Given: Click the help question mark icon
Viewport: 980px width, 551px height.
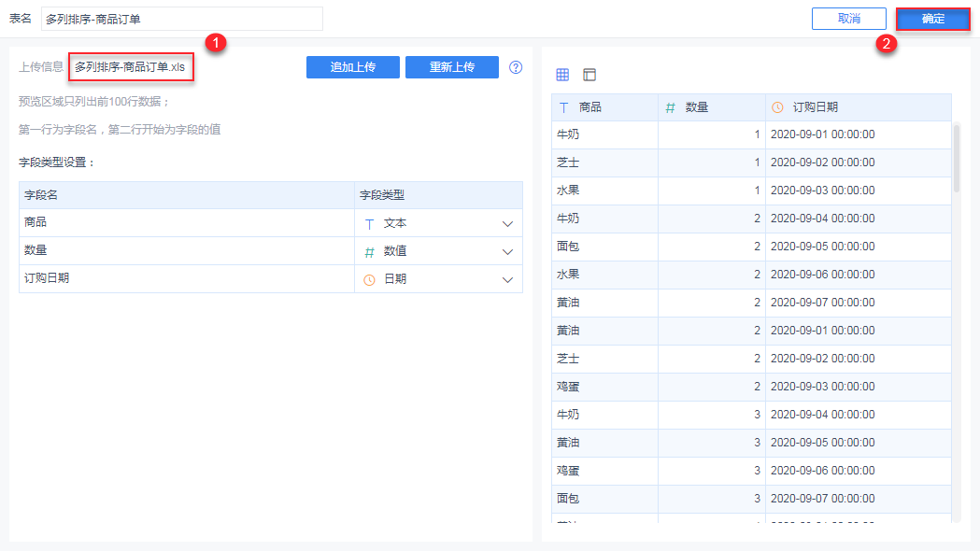Looking at the screenshot, I should 516,67.
